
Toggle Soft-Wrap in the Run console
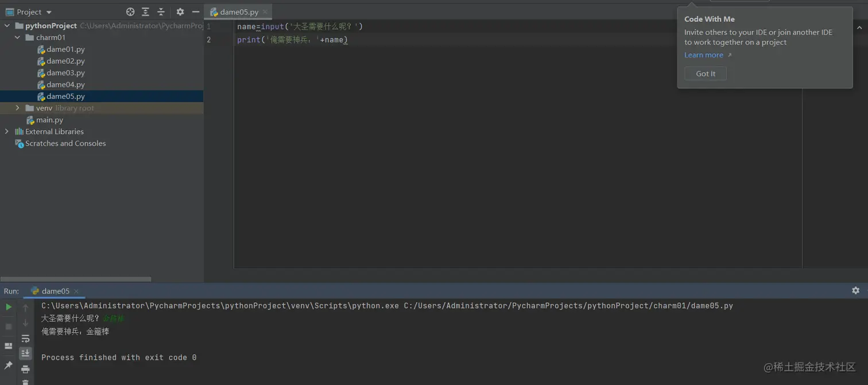pyautogui.click(x=25, y=339)
